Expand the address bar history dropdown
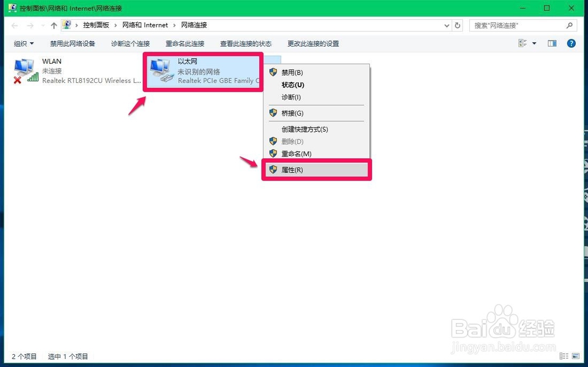This screenshot has width=588, height=367. (446, 25)
